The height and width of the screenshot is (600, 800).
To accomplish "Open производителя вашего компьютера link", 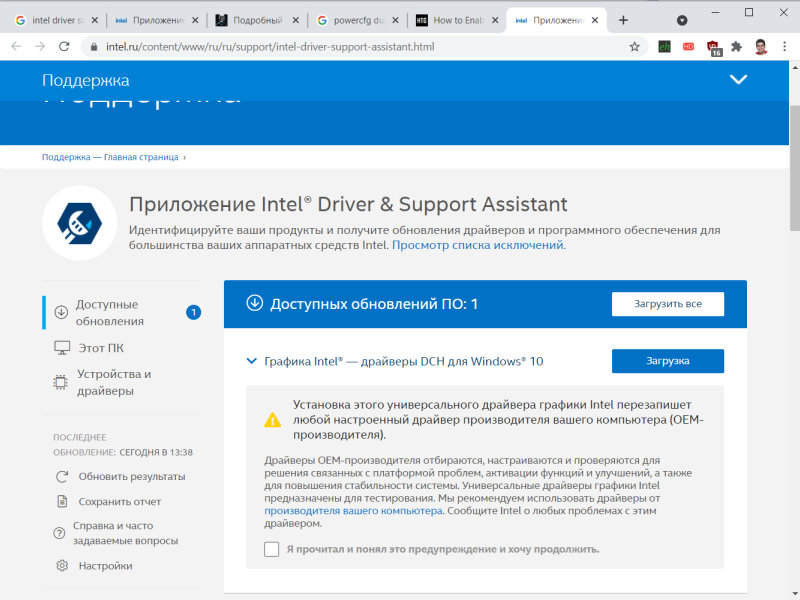I will point(353,511).
